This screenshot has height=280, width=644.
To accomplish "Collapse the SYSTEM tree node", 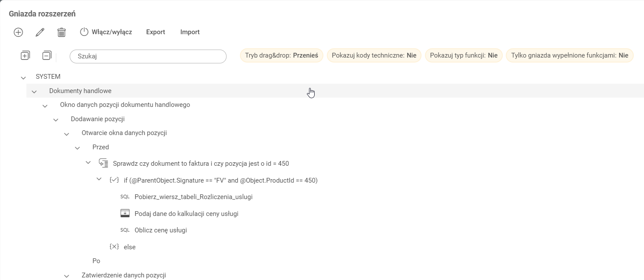I will (23, 77).
